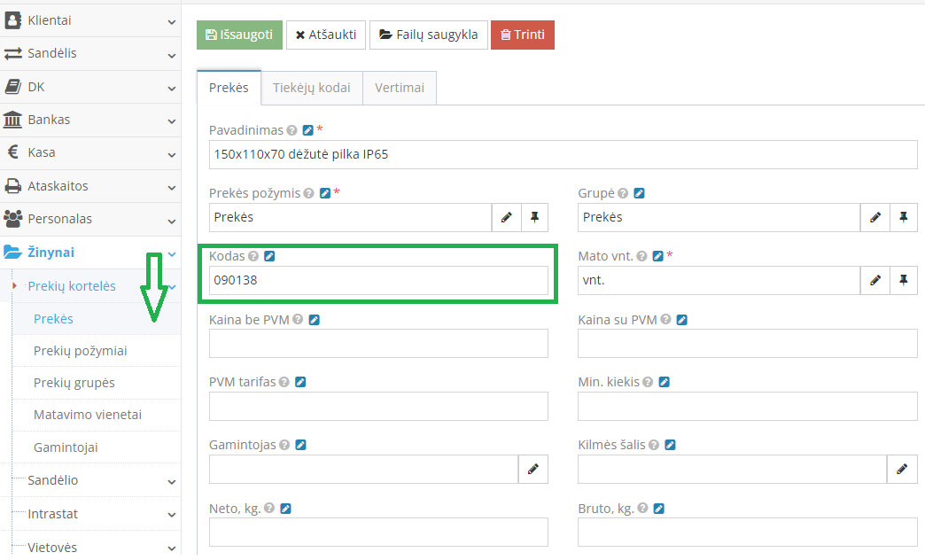This screenshot has width=925, height=560.
Task: Click pencil edit icon in Grupė field
Action: coord(875,217)
